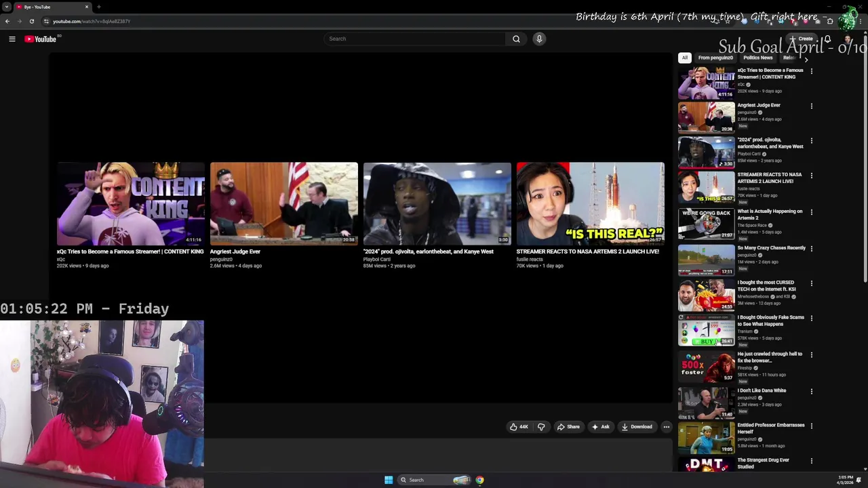
Task: Go back with the browser back arrow
Action: [7, 21]
